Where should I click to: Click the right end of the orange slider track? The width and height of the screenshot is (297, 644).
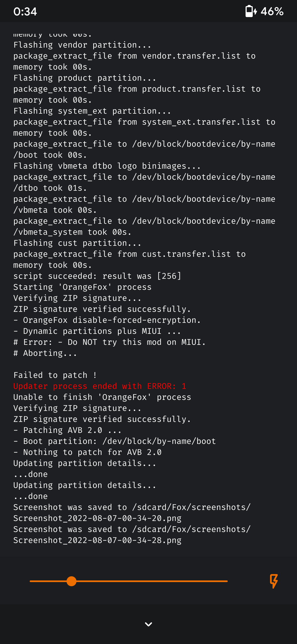click(x=227, y=581)
